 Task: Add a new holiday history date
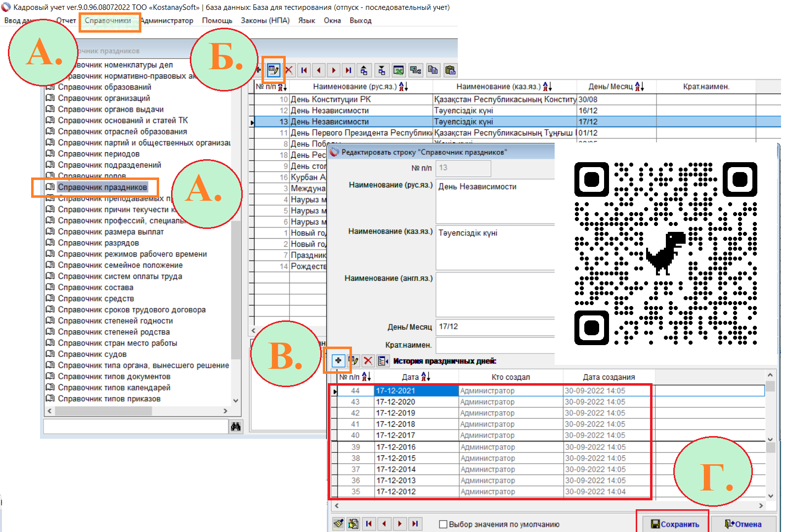(x=338, y=360)
